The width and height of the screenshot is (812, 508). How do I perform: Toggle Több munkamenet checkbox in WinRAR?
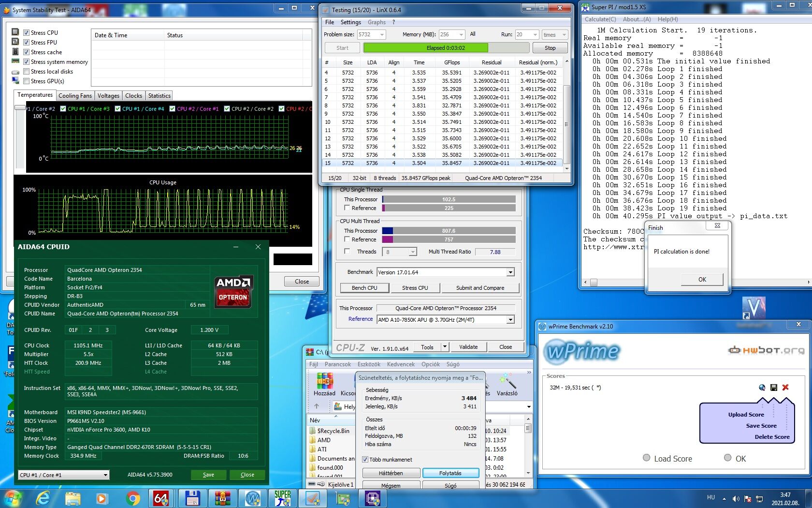tap(365, 460)
